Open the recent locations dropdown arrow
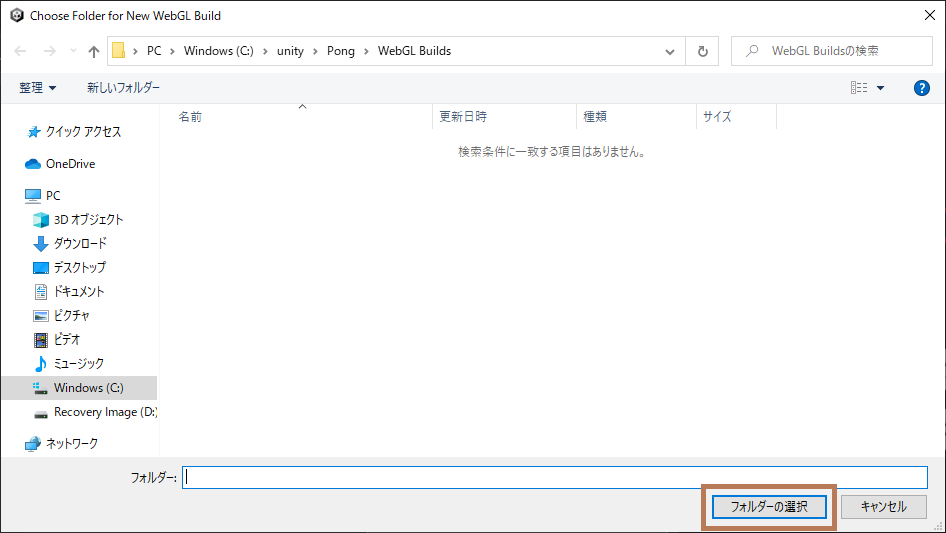This screenshot has height=533, width=946. [73, 51]
